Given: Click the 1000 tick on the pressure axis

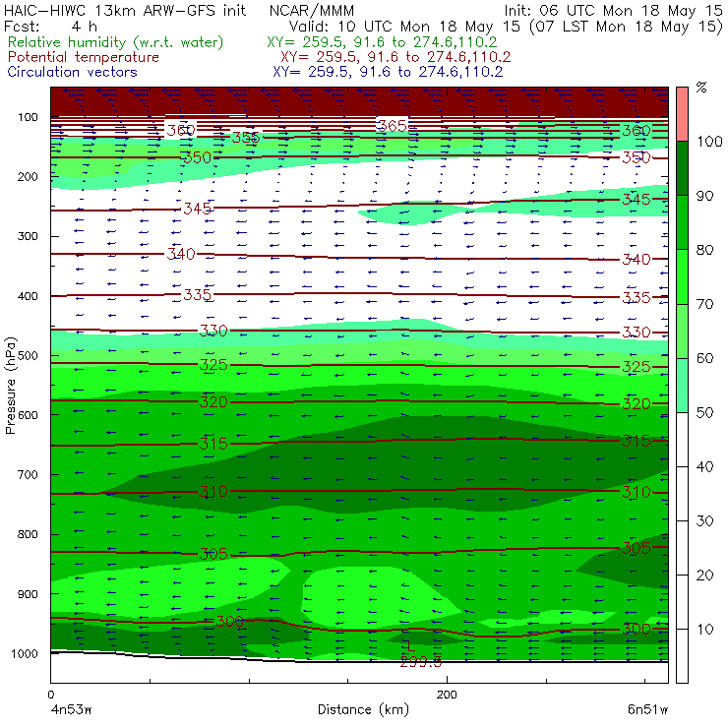Looking at the screenshot, I should [x=25, y=653].
